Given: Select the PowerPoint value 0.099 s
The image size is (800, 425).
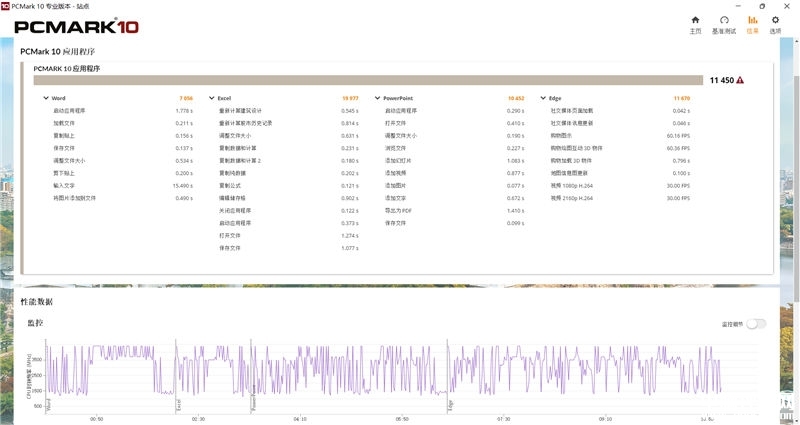Looking at the screenshot, I should coord(516,223).
